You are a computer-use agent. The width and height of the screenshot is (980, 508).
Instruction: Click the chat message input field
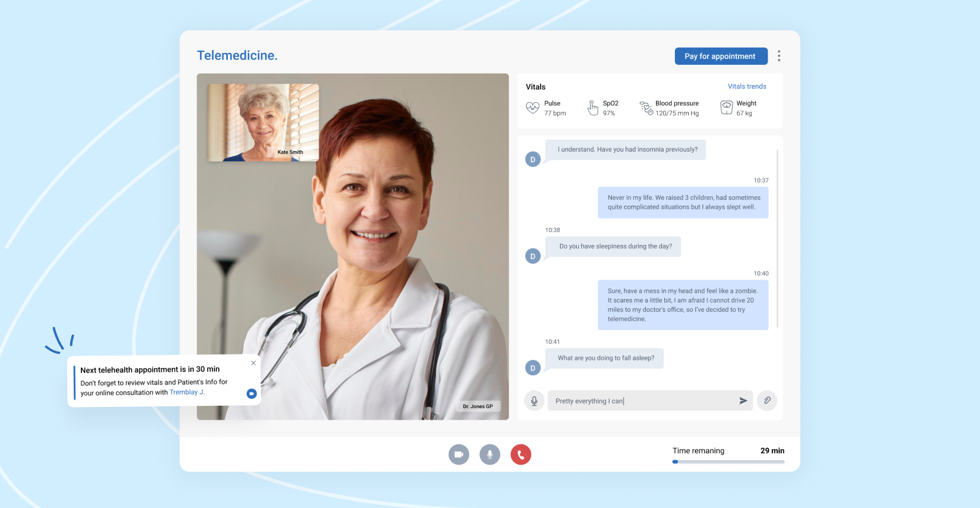click(642, 401)
